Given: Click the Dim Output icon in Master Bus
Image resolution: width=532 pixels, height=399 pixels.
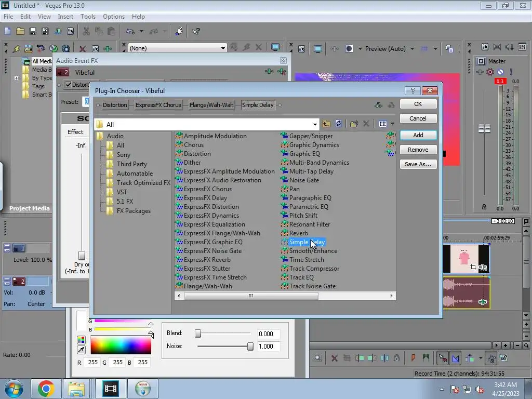Looking at the screenshot, I should (x=509, y=47).
